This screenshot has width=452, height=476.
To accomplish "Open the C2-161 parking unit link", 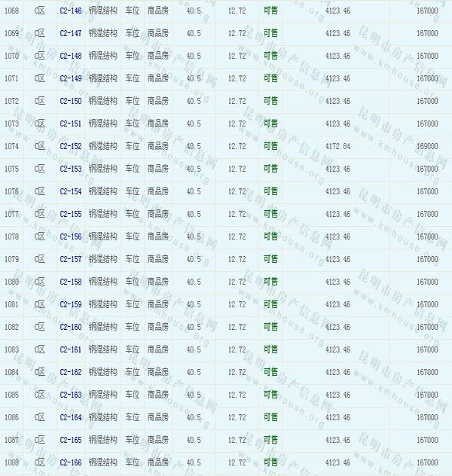I will (x=70, y=349).
